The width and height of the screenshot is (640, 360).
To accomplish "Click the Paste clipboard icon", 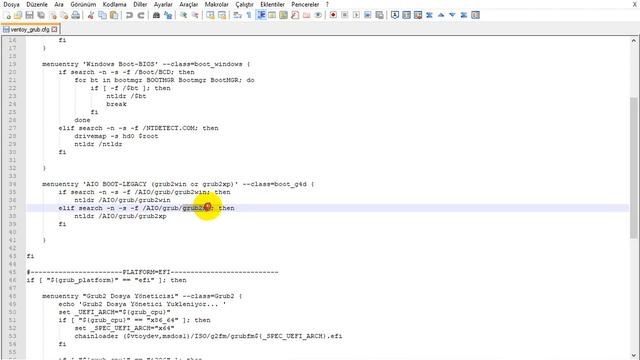I will (114, 15).
